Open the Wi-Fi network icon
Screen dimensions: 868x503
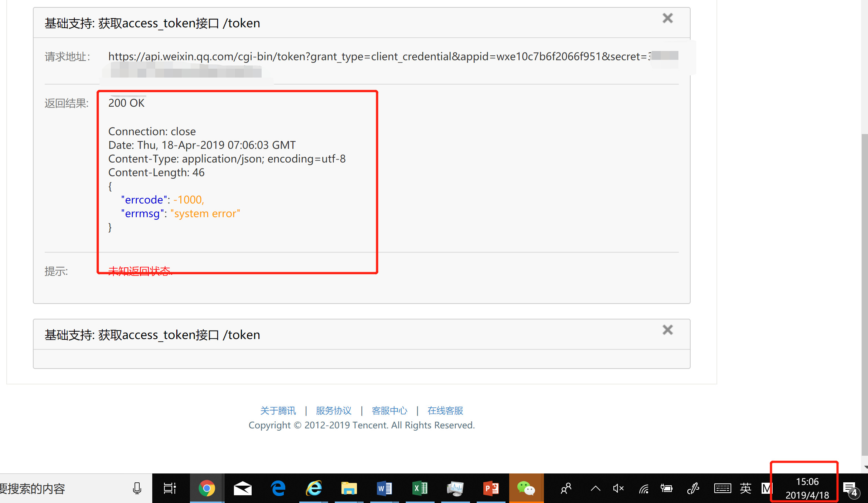[x=644, y=489]
